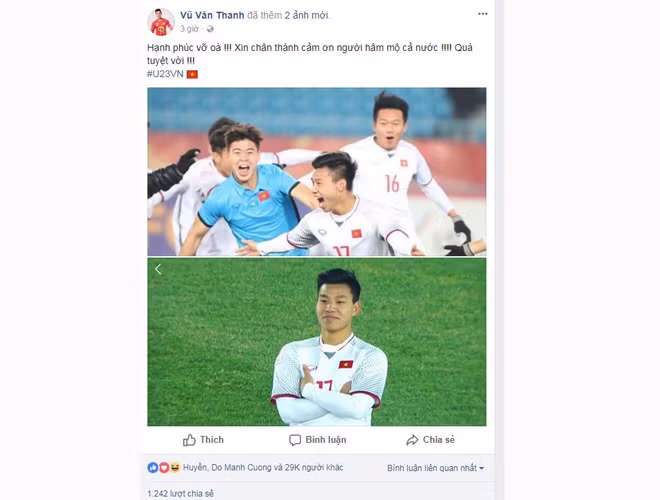Click the left chevron on second photo
The height and width of the screenshot is (500, 660).
(158, 269)
